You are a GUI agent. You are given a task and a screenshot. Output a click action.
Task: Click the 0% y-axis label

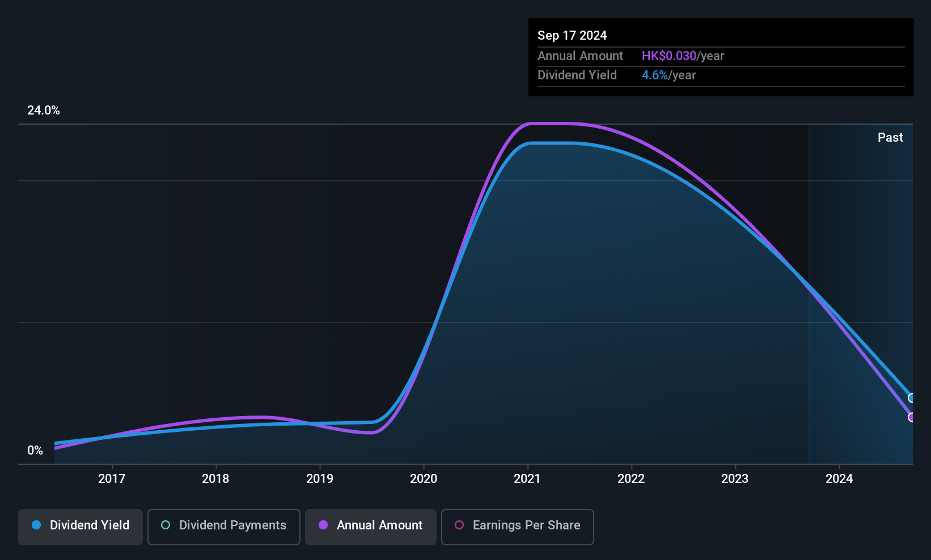(x=35, y=451)
